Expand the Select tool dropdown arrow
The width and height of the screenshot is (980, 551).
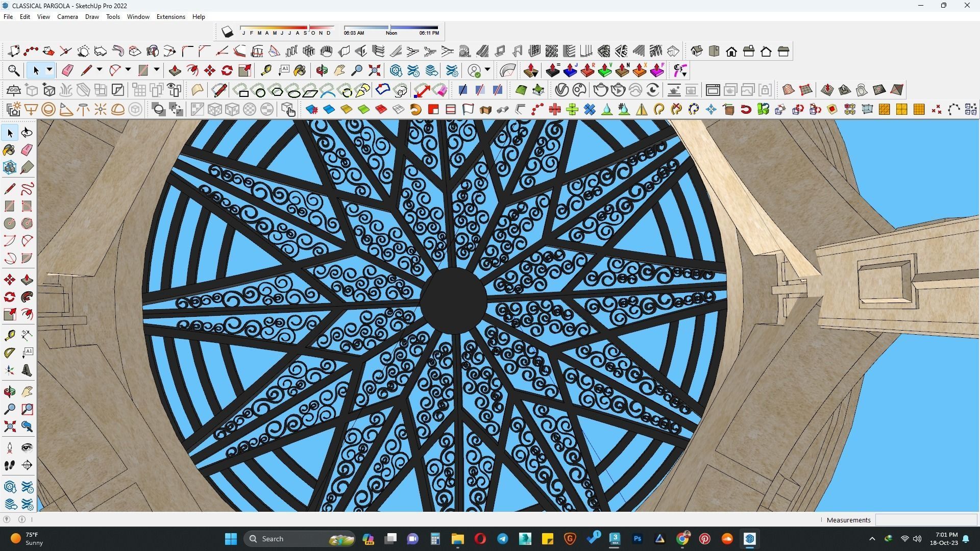coord(50,70)
